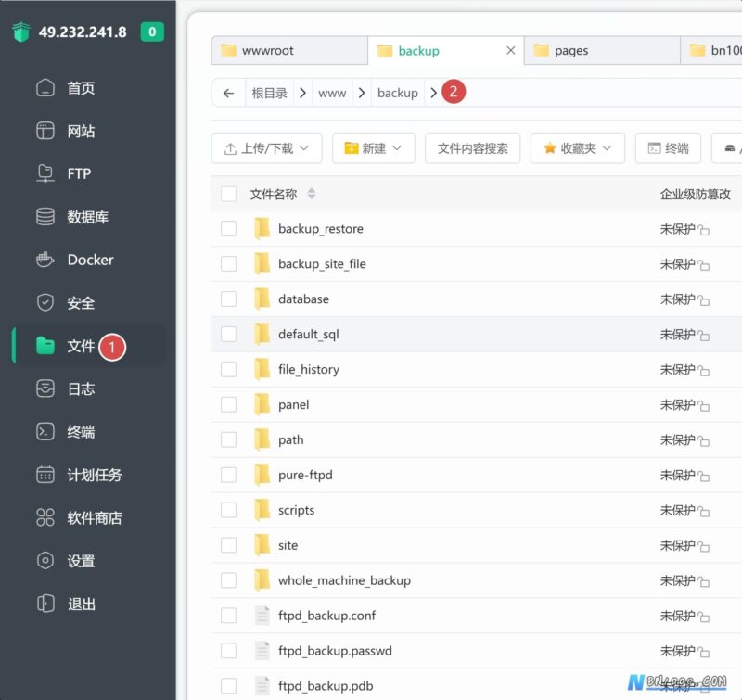Click the 根目录 breadcrumb link
The image size is (742, 700).
269,93
